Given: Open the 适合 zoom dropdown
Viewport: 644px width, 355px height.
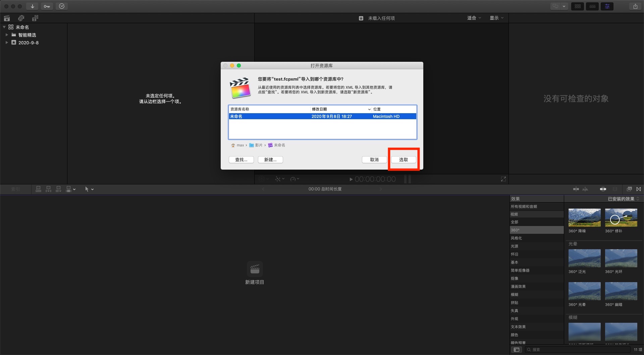Looking at the screenshot, I should point(474,18).
